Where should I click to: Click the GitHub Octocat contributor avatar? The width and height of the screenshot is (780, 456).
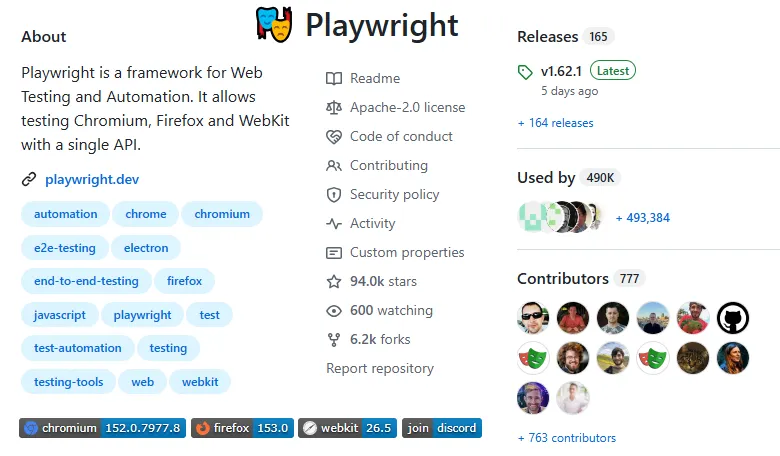point(733,318)
